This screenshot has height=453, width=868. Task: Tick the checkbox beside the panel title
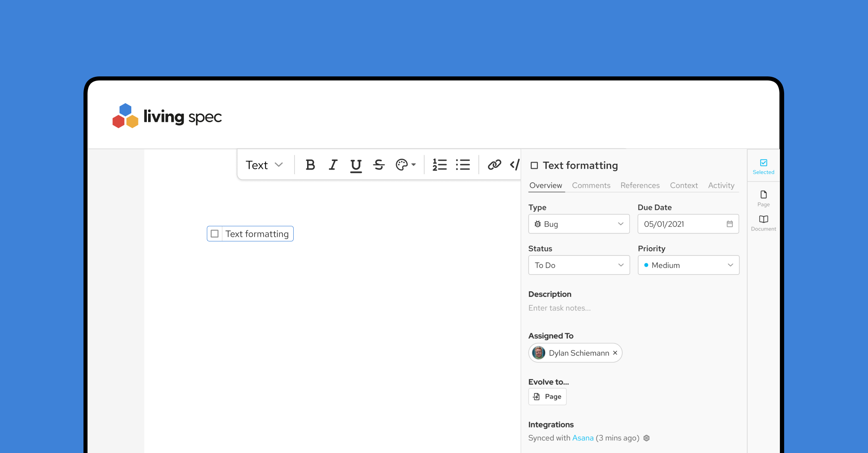pos(534,165)
